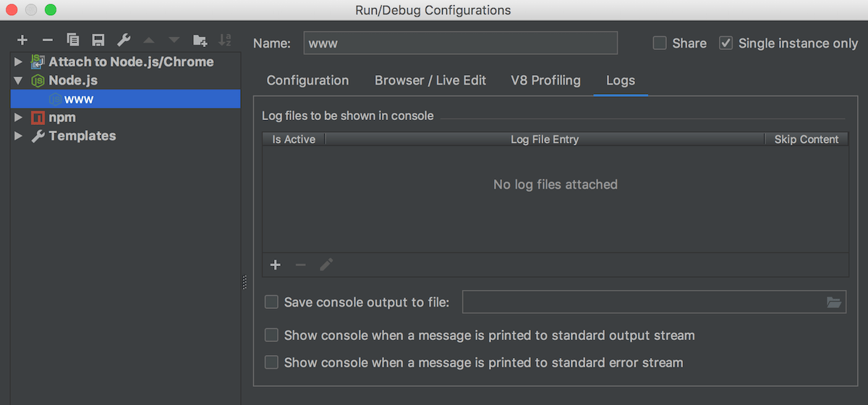Expand the npm configurations node

click(x=19, y=117)
